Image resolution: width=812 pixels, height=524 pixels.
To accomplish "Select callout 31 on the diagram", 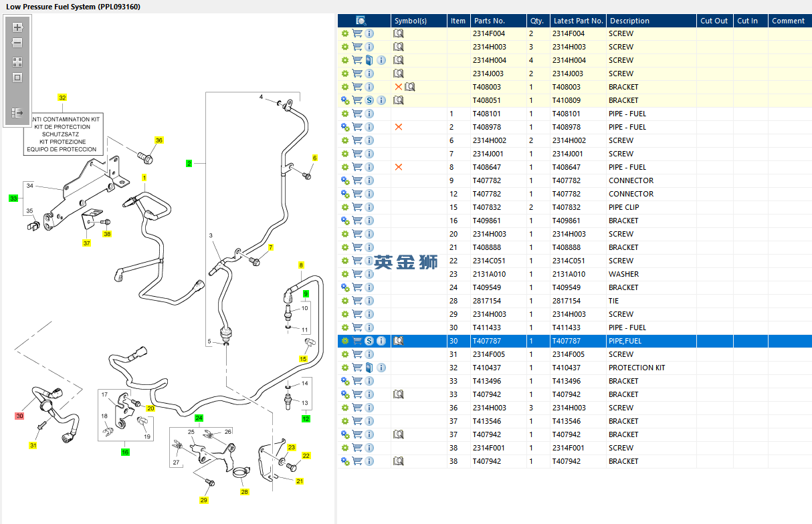I will coord(33,445).
